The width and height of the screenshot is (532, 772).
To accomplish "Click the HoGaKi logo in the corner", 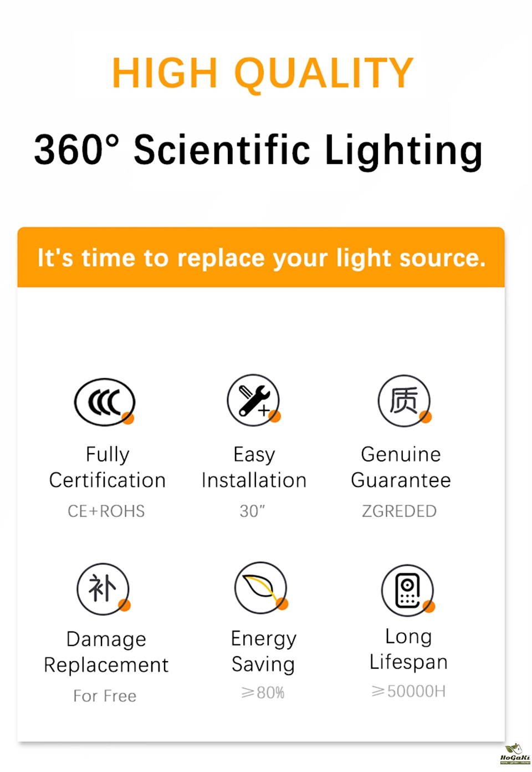I will click(x=515, y=754).
